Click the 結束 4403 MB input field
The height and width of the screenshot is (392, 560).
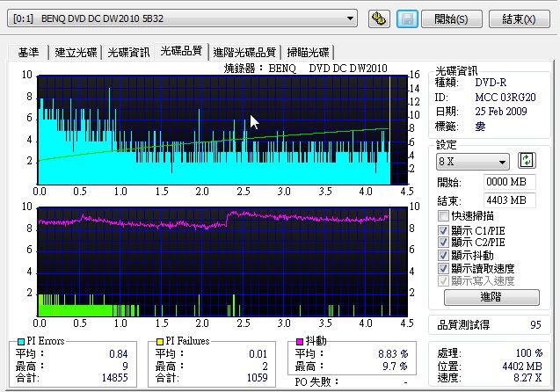509,200
